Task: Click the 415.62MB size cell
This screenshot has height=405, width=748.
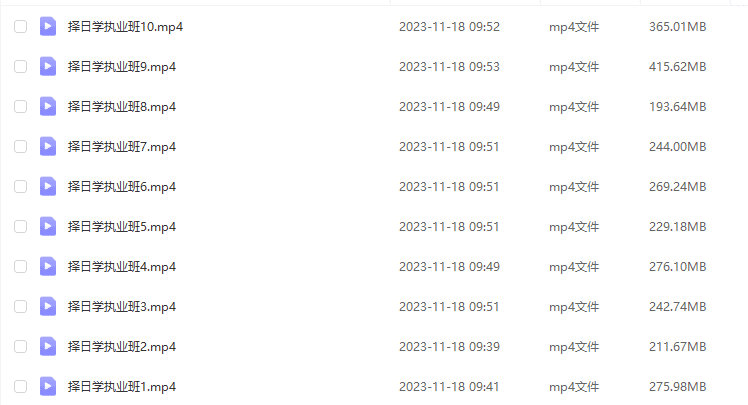Action: 677,67
